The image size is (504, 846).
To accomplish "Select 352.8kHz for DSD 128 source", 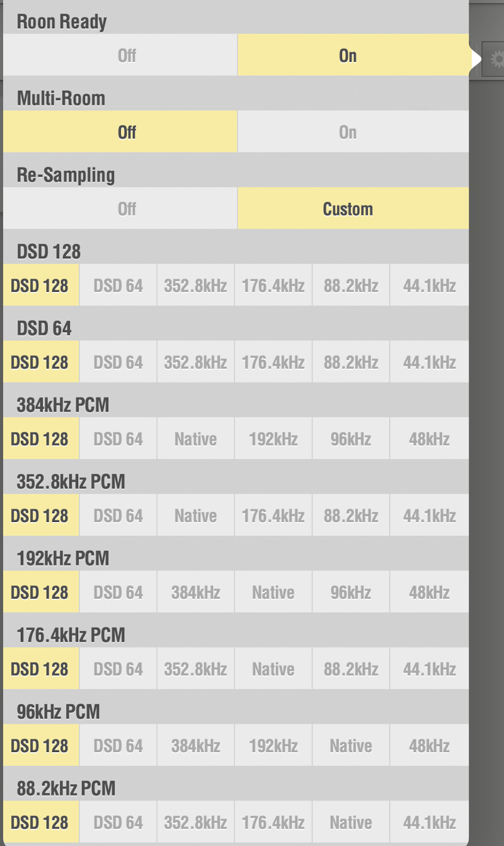I will pos(195,286).
